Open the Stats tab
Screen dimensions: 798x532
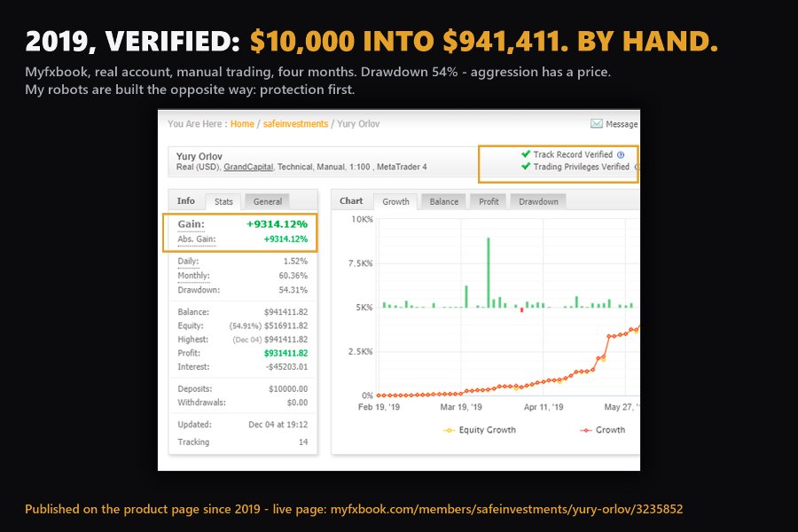(x=223, y=201)
